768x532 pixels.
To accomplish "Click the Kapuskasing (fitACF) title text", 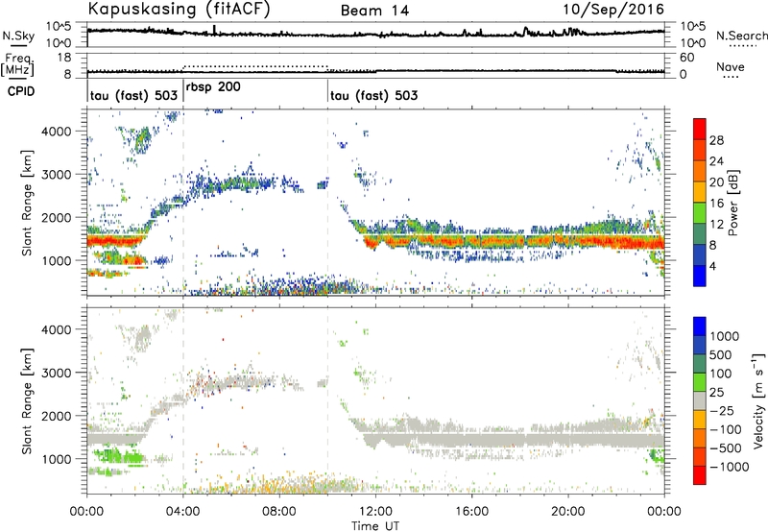I will (179, 9).
